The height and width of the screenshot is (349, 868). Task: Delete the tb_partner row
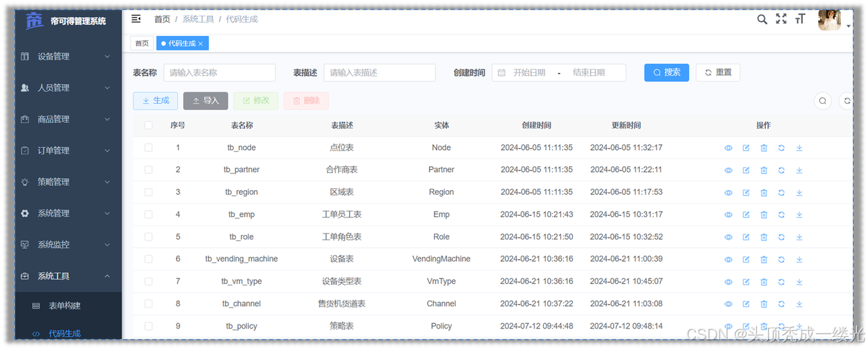click(x=764, y=170)
